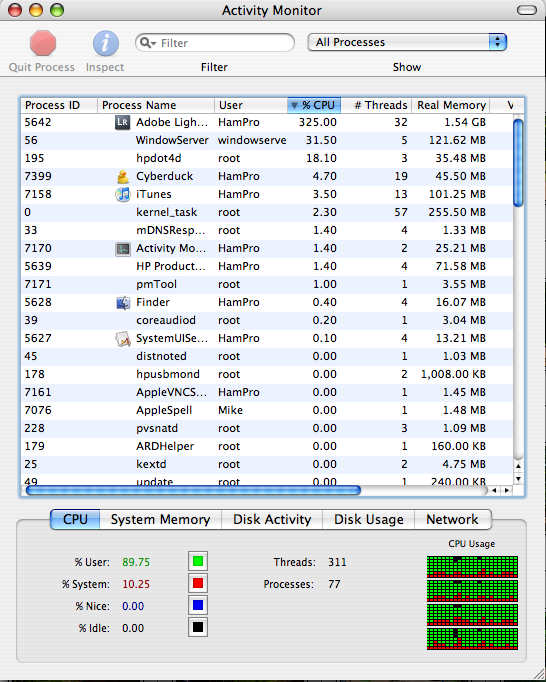Click the horizontal scrollbar right arrow
Screen dimensions: 546x682
tap(507, 491)
